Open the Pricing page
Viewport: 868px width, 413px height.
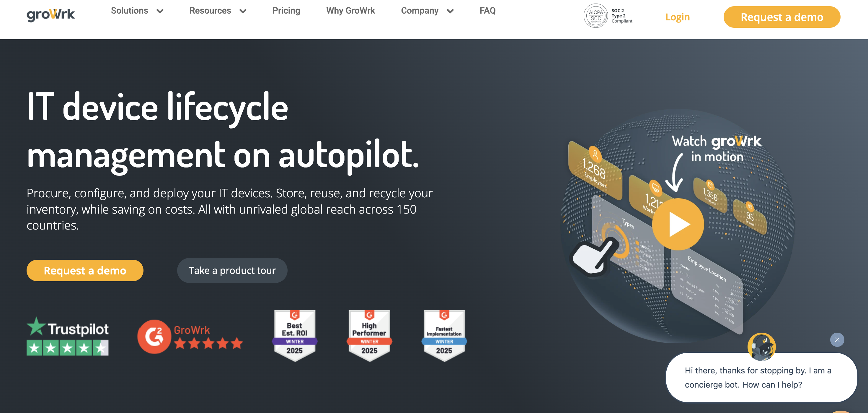tap(286, 10)
